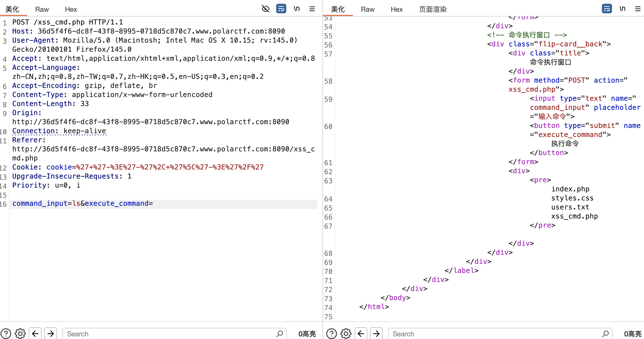The width and height of the screenshot is (644, 339).
Task: Show newline characters in response panel
Action: 622,9
